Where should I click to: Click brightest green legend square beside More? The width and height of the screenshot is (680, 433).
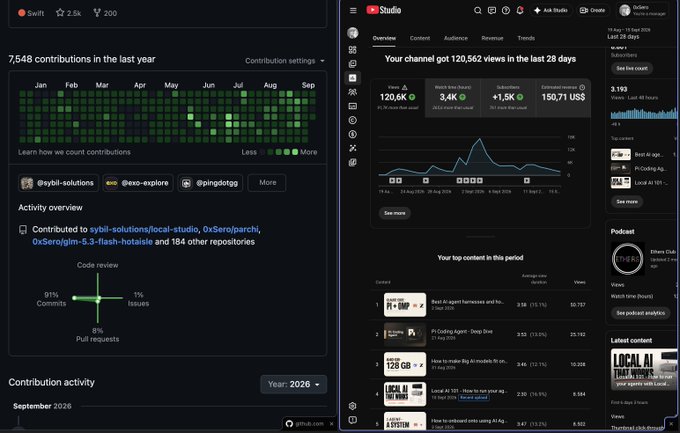tap(295, 152)
